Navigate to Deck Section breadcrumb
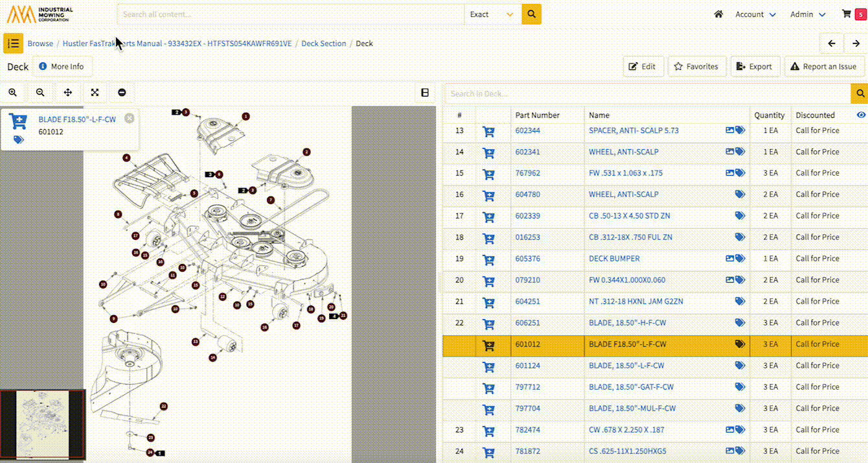The image size is (868, 463). tap(323, 43)
